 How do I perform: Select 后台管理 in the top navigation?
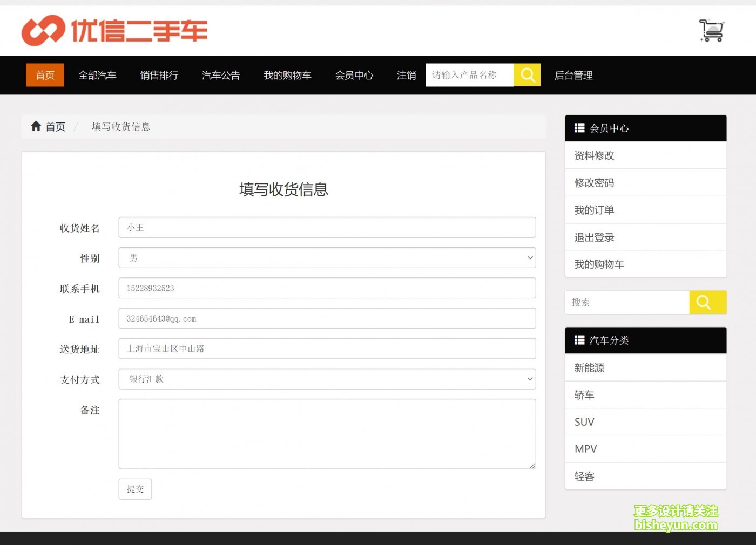pyautogui.click(x=573, y=76)
